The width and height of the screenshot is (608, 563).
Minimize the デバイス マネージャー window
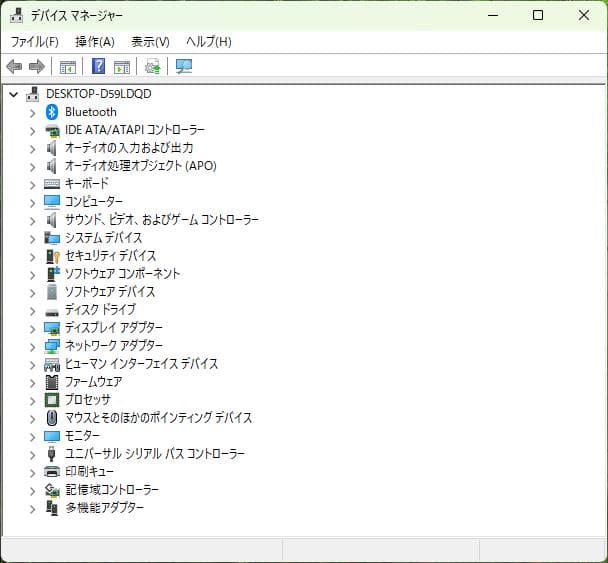click(x=493, y=16)
